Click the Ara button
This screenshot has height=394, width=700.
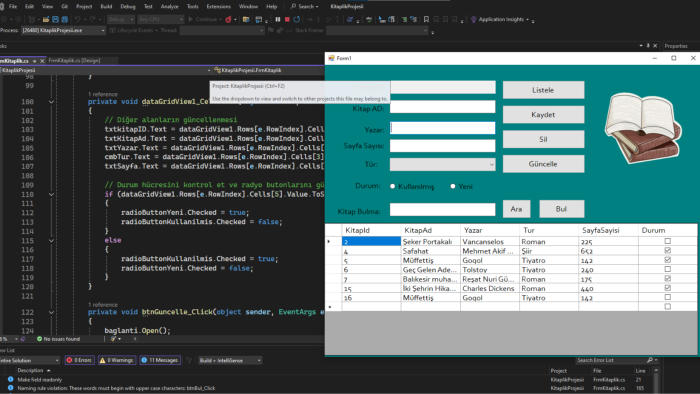[517, 209]
